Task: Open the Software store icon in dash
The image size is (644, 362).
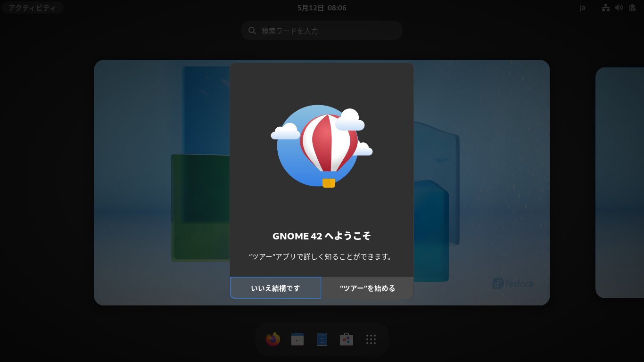Action: click(347, 339)
